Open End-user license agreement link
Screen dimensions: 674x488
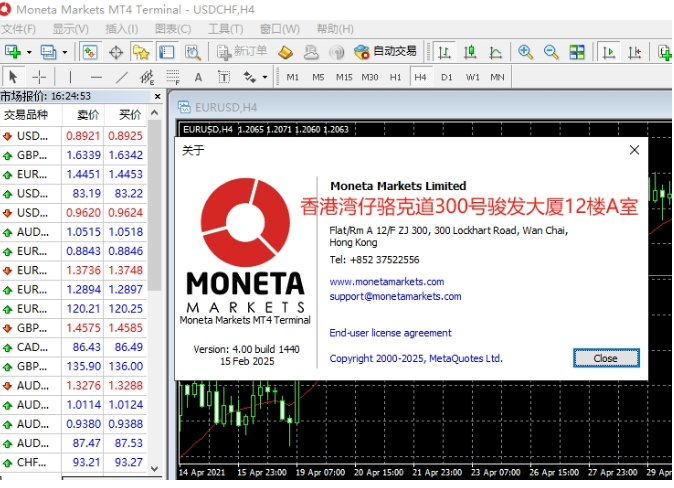pyautogui.click(x=390, y=333)
